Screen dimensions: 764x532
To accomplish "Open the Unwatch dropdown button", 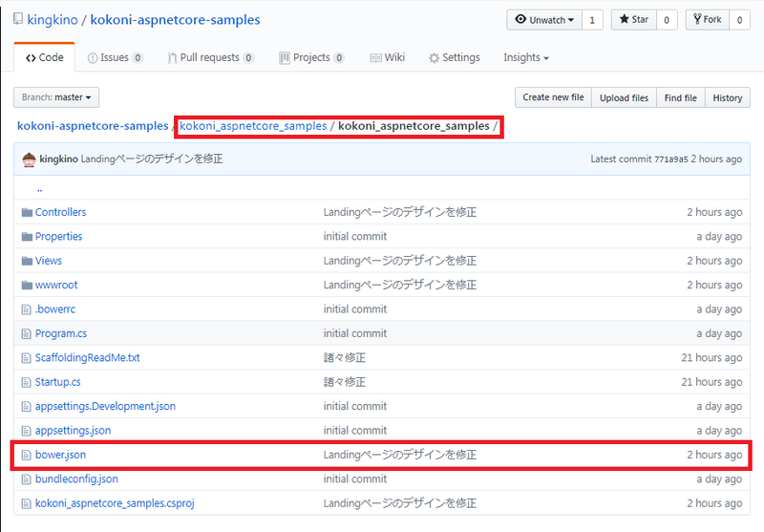I will (x=544, y=20).
